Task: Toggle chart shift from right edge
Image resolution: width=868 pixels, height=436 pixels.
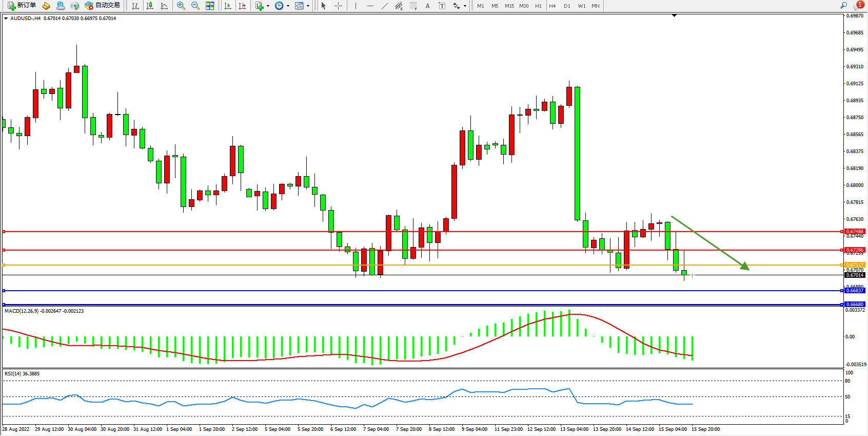Action: click(242, 6)
